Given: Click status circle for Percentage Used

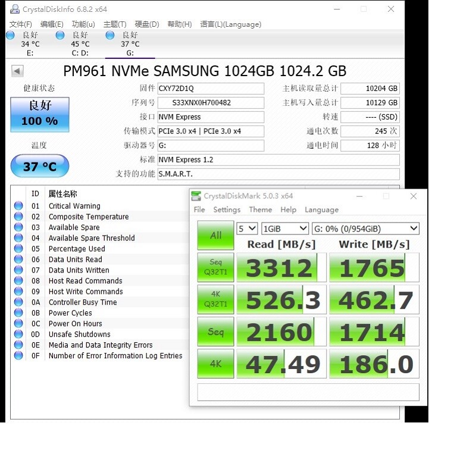Looking at the screenshot, I should click(x=18, y=248).
